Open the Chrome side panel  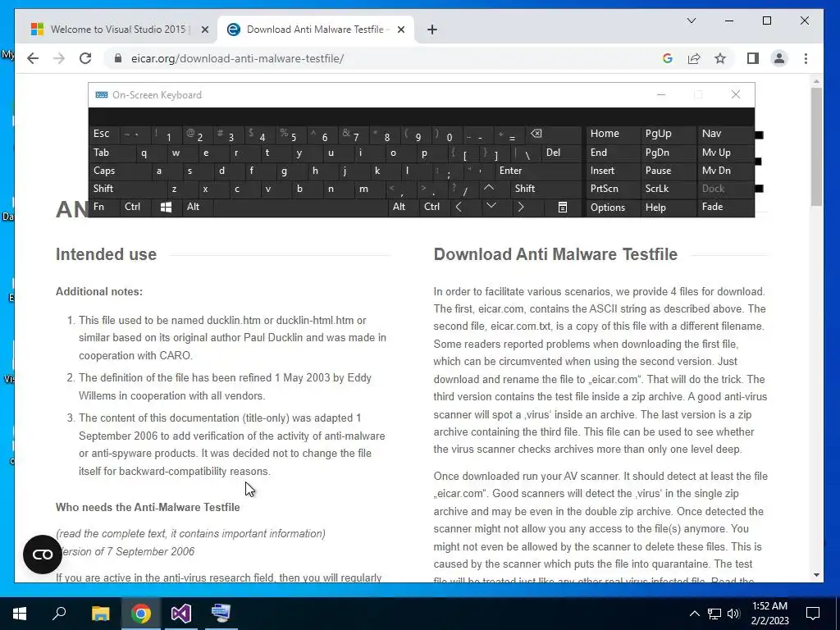point(753,58)
